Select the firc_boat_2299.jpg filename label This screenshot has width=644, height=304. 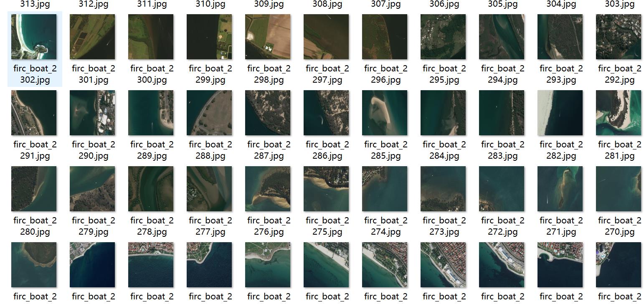210,74
